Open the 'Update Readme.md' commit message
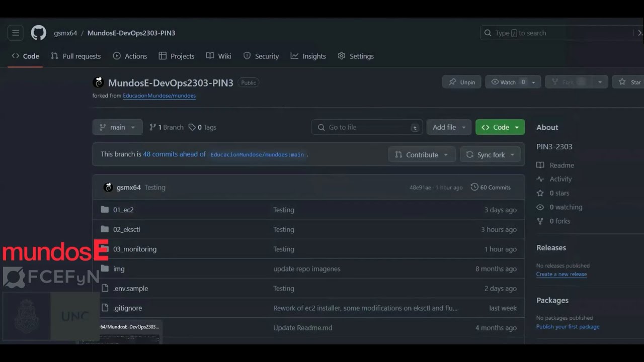Screen dimensions: 644x362 [303, 327]
